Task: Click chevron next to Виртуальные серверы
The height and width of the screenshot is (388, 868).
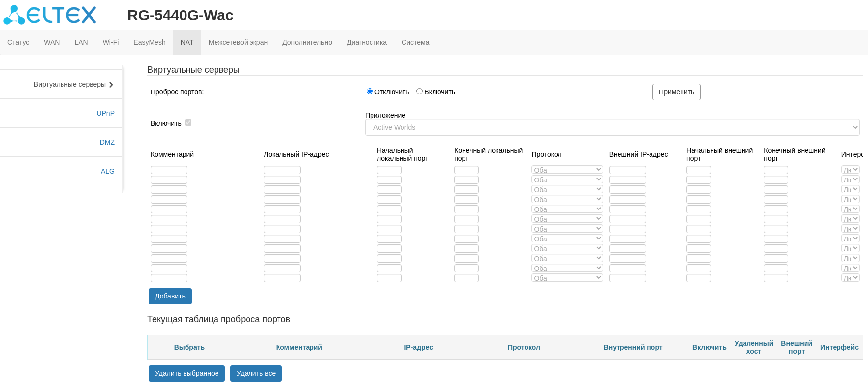Action: (x=111, y=85)
